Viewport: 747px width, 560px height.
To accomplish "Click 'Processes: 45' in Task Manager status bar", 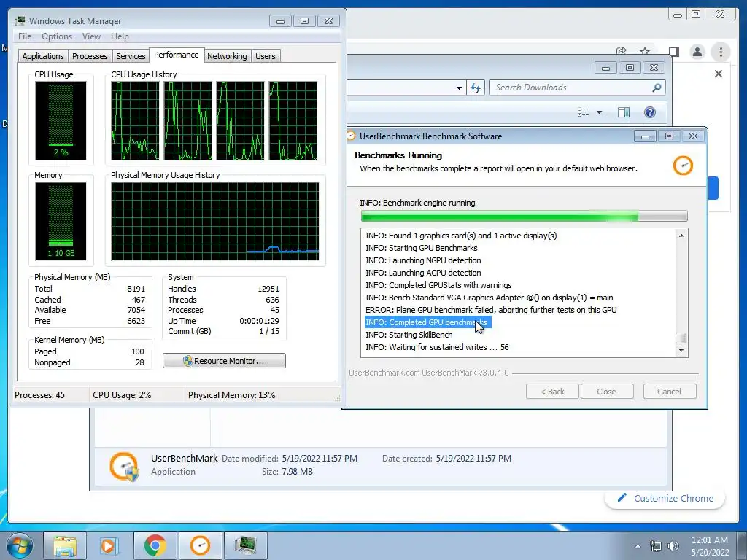I will tap(39, 395).
